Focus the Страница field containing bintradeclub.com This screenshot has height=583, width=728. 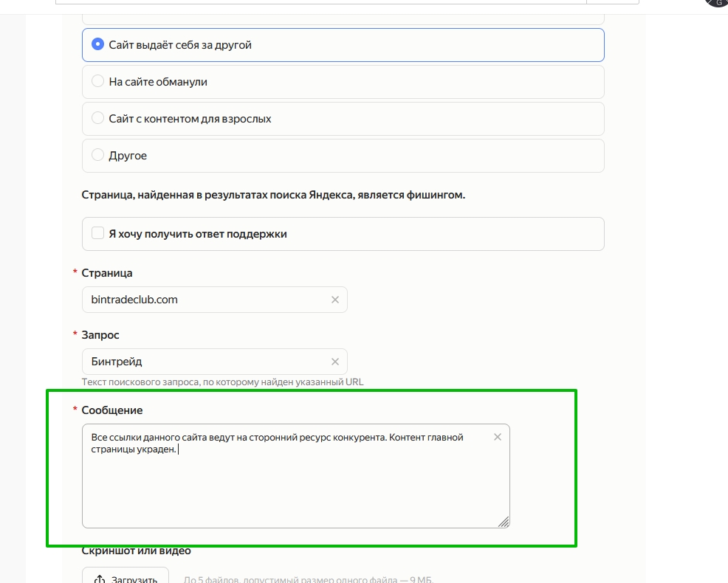207,300
